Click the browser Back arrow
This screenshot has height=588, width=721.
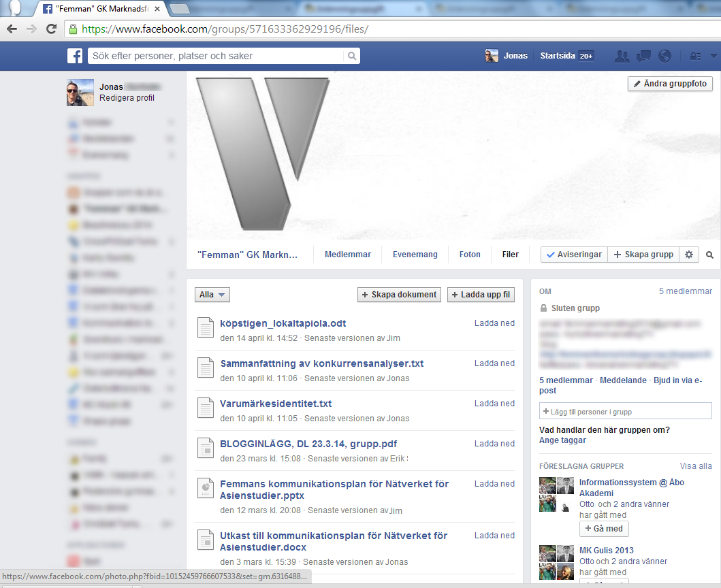[x=12, y=29]
